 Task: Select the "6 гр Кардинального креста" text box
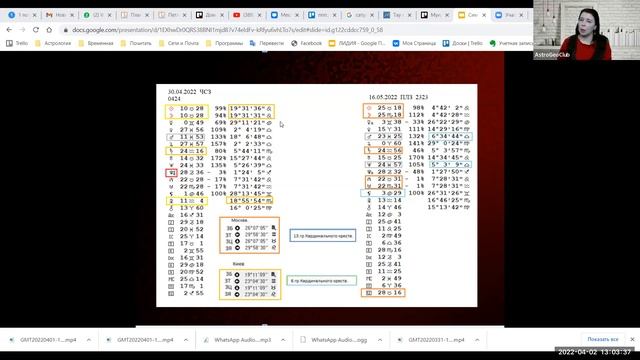coord(322,281)
